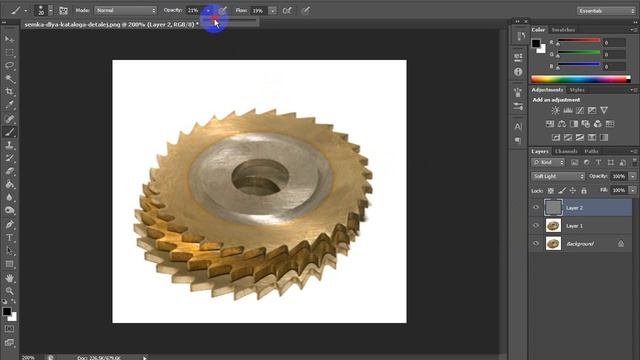Open the Character panel icon
This screenshot has height=360, width=640.
pos(518,126)
